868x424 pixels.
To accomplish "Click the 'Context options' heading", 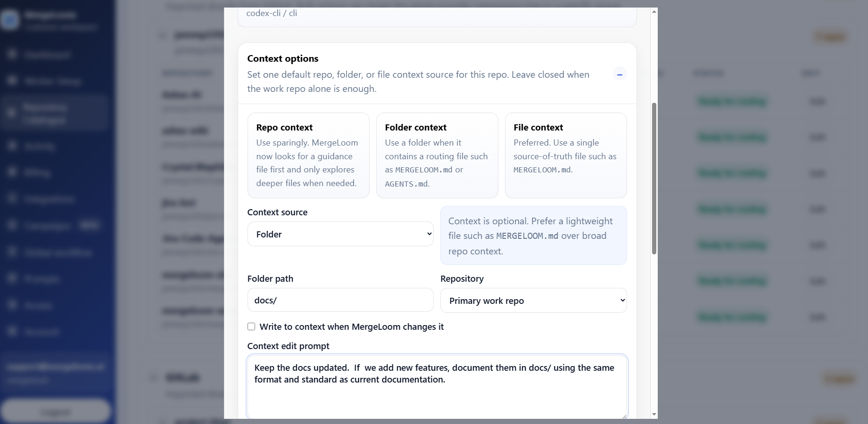I will (283, 58).
